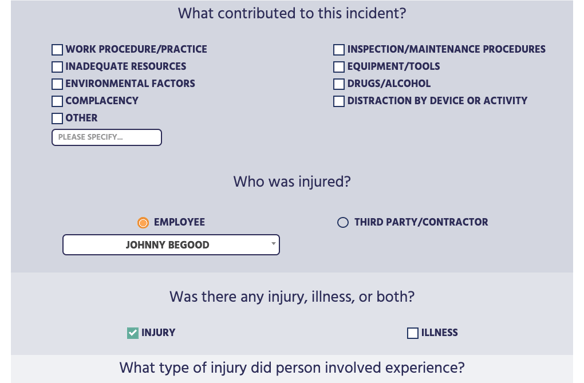The image size is (584, 383).
Task: Check the Other contributing factor box
Action: click(57, 118)
